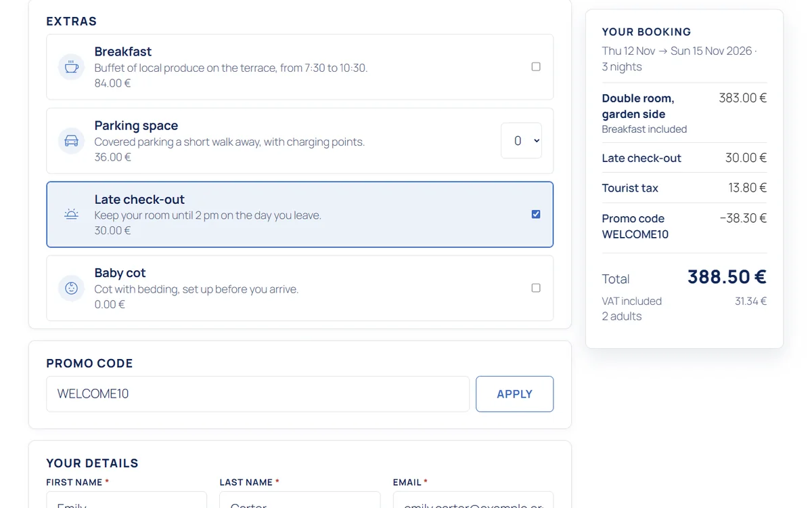Click the Baby cot face icon
This screenshot has width=812, height=508.
71,288
